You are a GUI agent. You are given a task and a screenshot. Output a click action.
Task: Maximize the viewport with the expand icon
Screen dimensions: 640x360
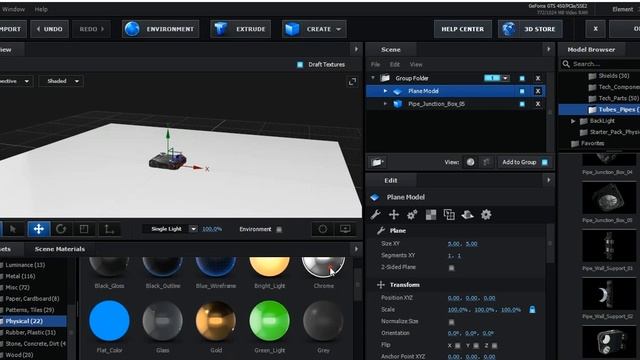click(x=352, y=82)
